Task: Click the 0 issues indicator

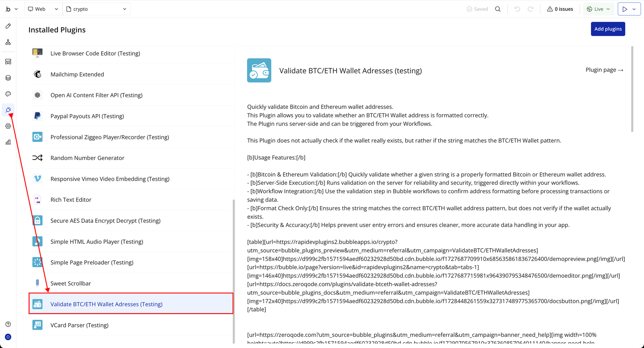Action: click(x=560, y=9)
